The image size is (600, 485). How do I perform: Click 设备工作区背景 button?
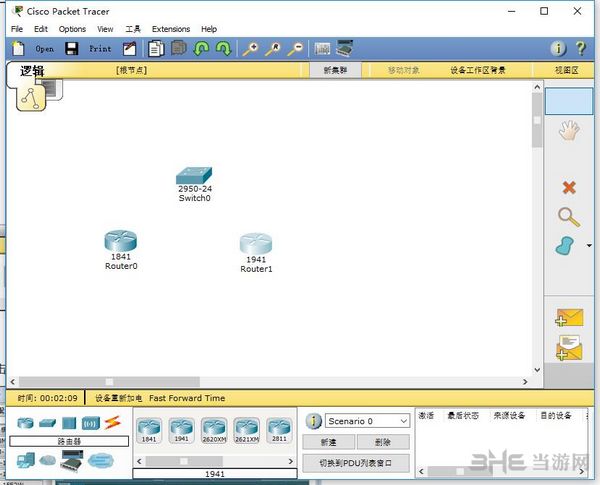point(478,70)
